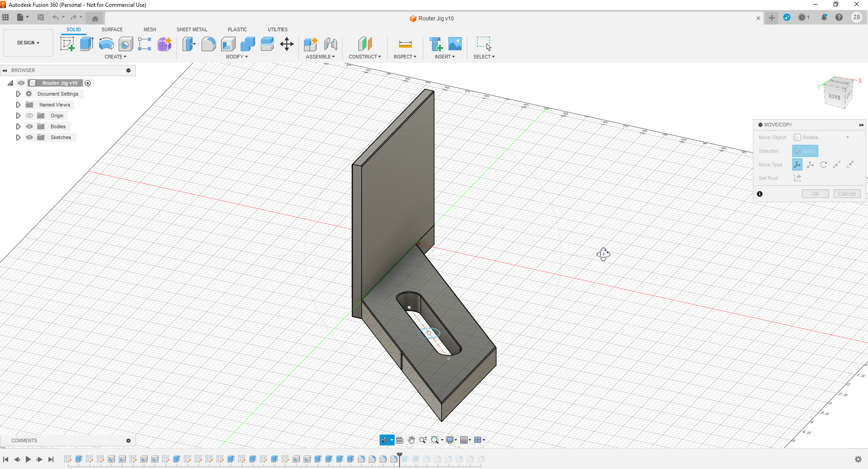
Task: Select the Create Sketch tool
Action: [67, 44]
